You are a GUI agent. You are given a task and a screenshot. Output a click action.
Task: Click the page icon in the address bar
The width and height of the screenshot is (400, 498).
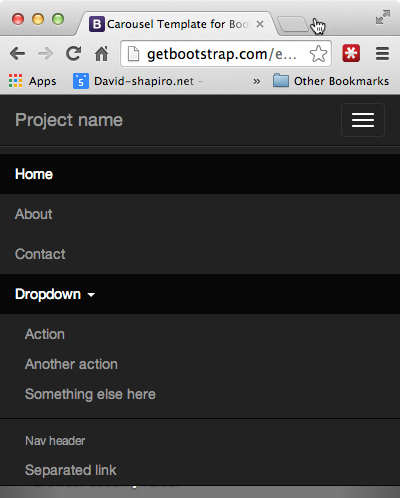click(133, 54)
